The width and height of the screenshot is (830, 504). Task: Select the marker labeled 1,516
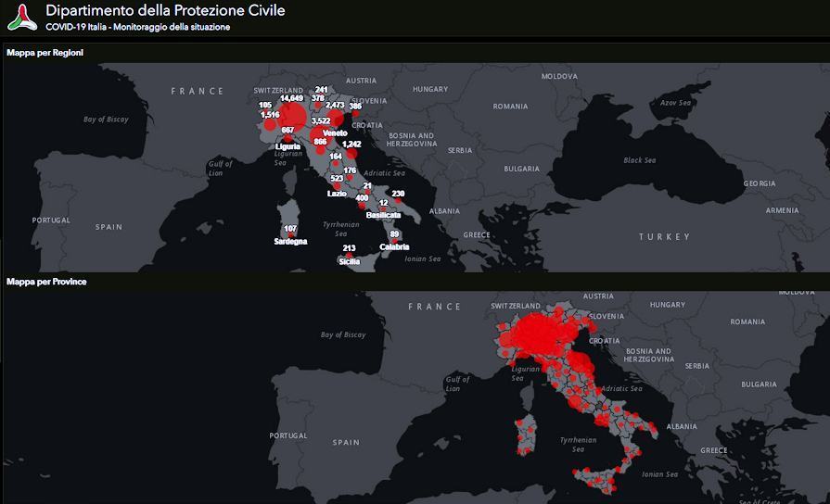tap(270, 122)
